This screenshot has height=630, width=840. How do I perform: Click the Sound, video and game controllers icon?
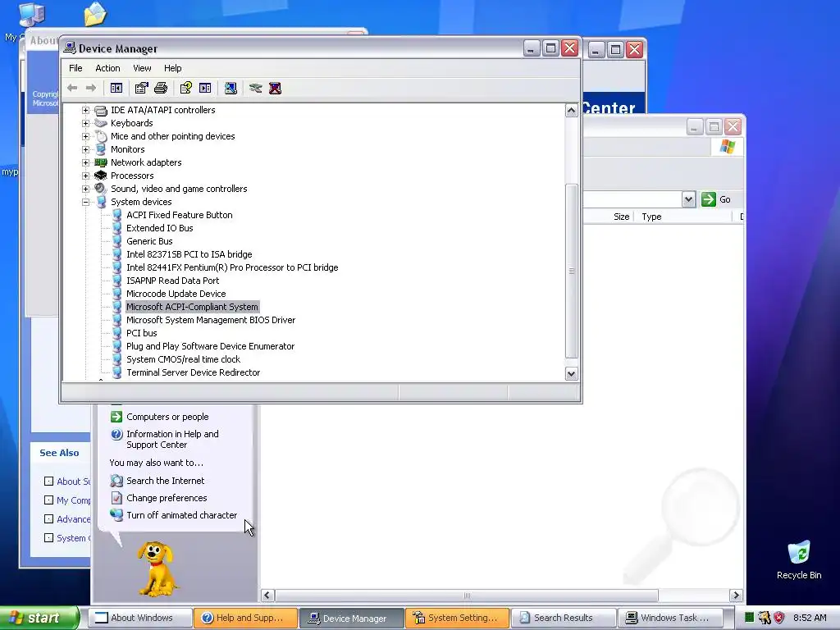(101, 189)
